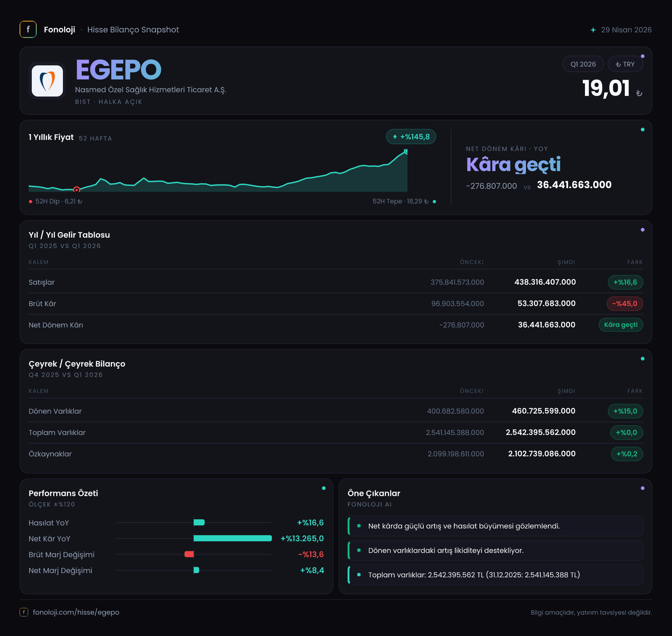Image resolution: width=672 pixels, height=636 pixels.
Task: Click the highlight starting with Toplam varlıklar
Action: pos(495,575)
